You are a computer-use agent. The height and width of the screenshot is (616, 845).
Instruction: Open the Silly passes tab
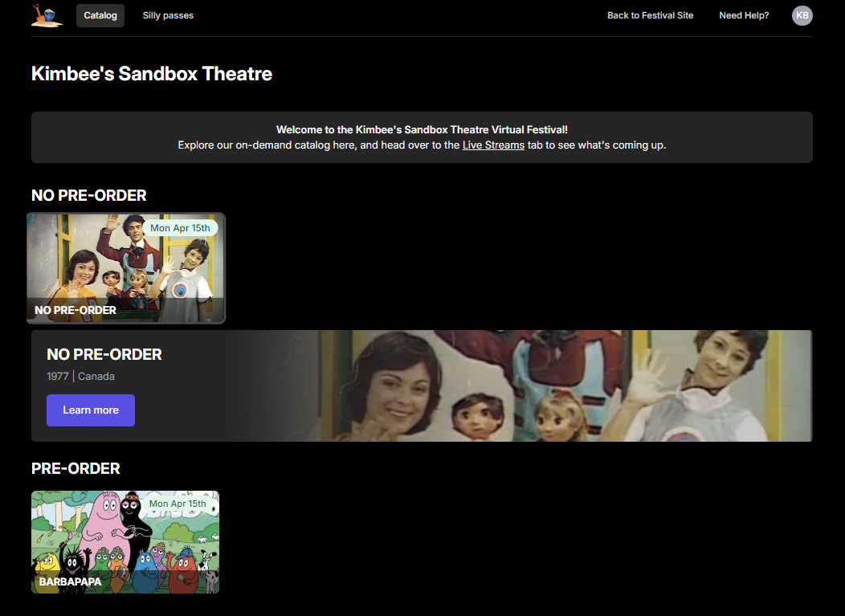point(168,15)
